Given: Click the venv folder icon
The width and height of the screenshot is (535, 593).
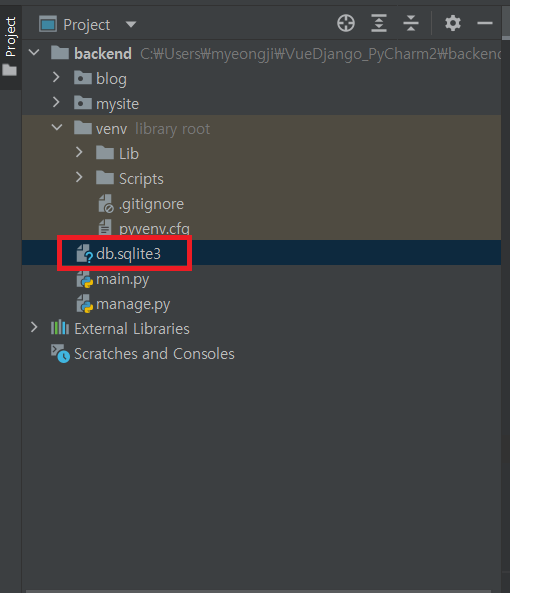Looking at the screenshot, I should coord(83,128).
